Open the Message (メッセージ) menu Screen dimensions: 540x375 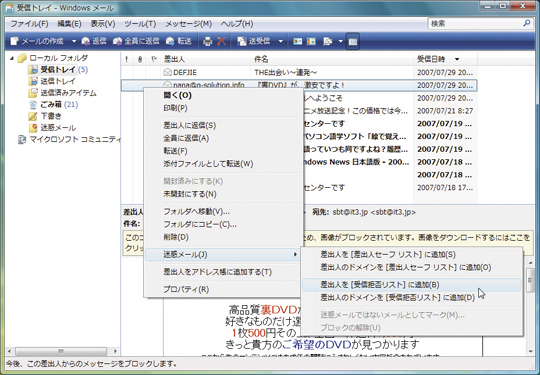[x=188, y=24]
